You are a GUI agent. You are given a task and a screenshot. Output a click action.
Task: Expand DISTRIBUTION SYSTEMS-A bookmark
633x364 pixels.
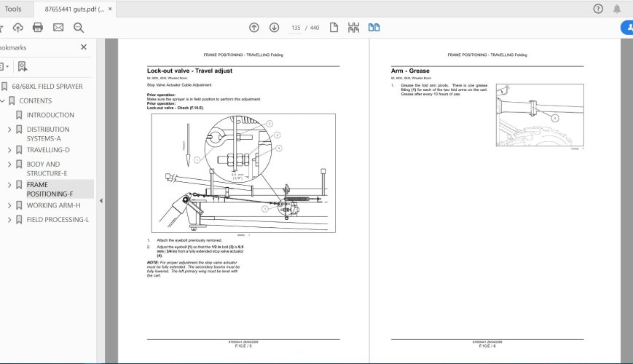[9, 130]
